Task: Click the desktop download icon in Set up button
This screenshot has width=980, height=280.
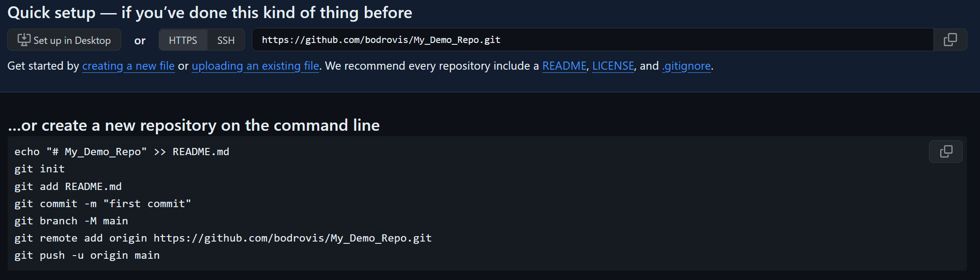Action: pos(24,40)
